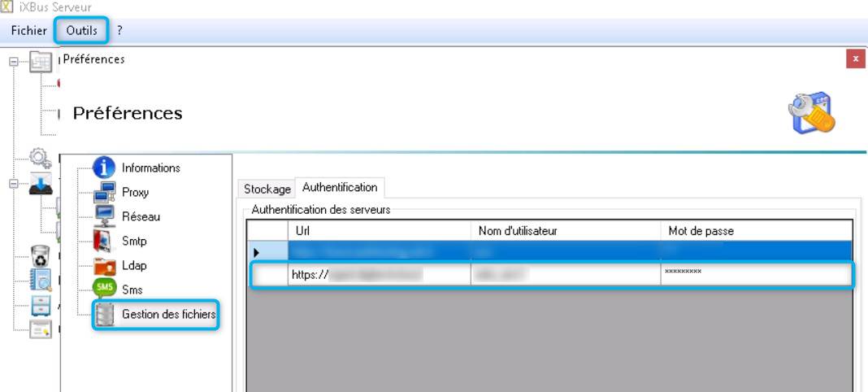Image resolution: width=868 pixels, height=392 pixels.
Task: Click the Gestion des fichiers database icon
Action: point(104,315)
